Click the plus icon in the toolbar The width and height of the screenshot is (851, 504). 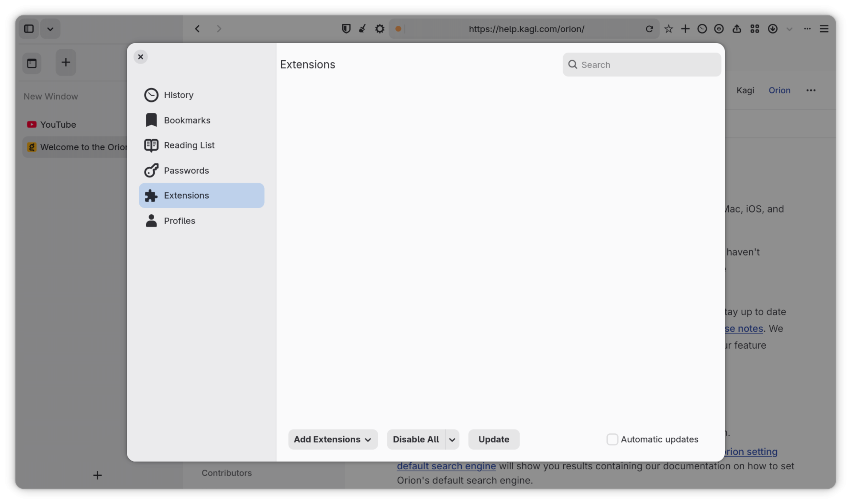[x=685, y=29]
